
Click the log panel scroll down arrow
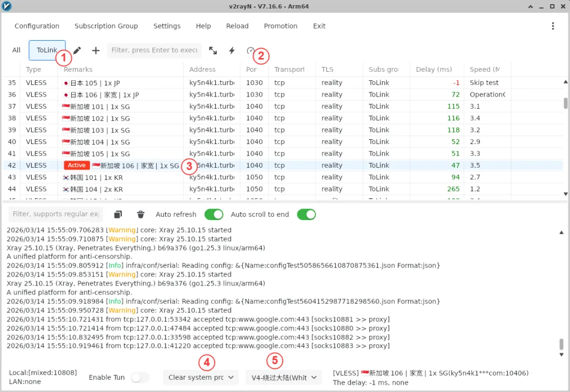pos(561,355)
